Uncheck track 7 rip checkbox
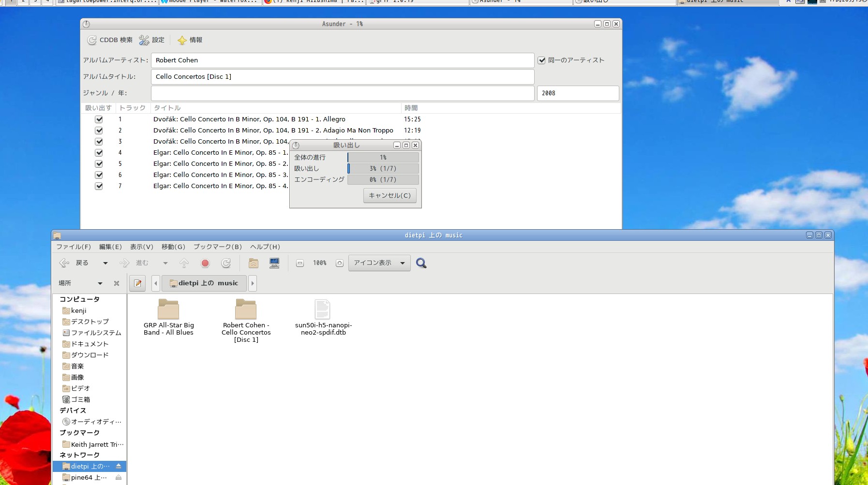868x485 pixels. [99, 186]
